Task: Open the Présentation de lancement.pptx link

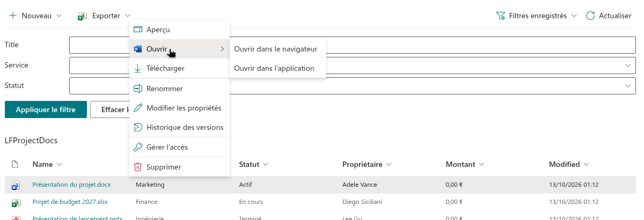Action: coord(77,218)
